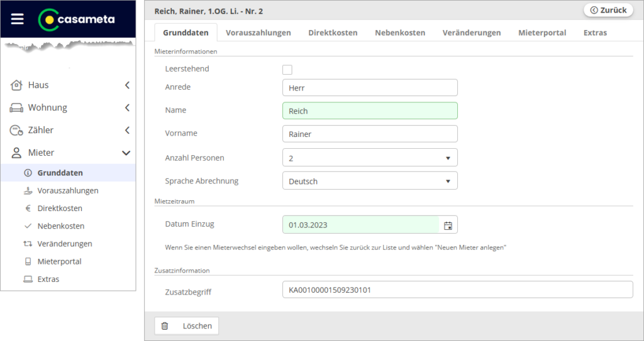Switch to the Mieterportal tab
644x341 pixels.
[542, 33]
